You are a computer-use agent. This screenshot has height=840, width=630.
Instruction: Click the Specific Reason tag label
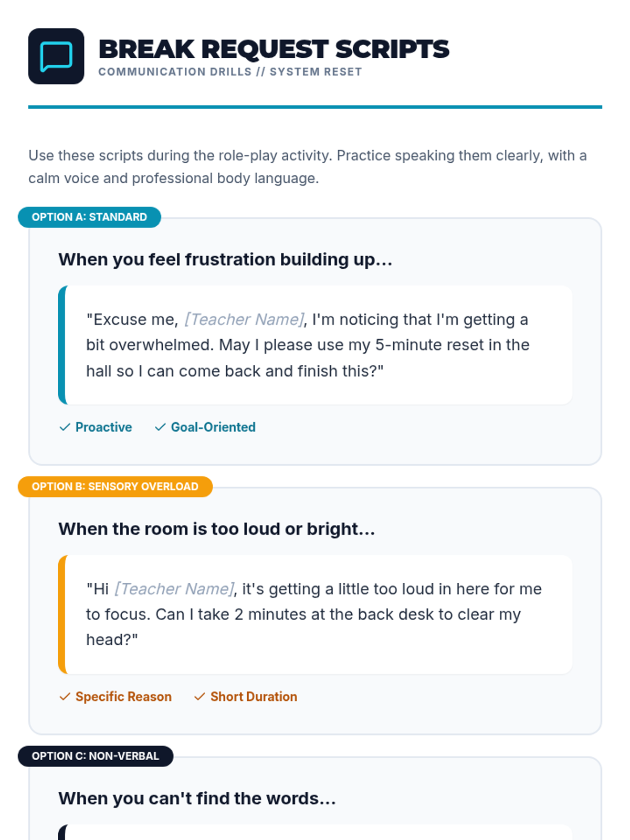click(123, 697)
